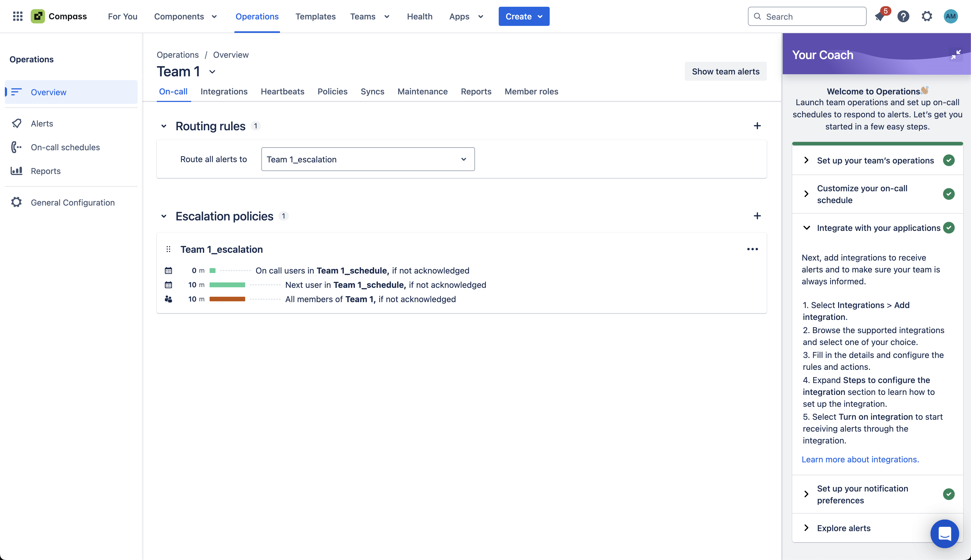Open the app switcher grid icon
Screen dimensions: 971x560
pyautogui.click(x=18, y=16)
